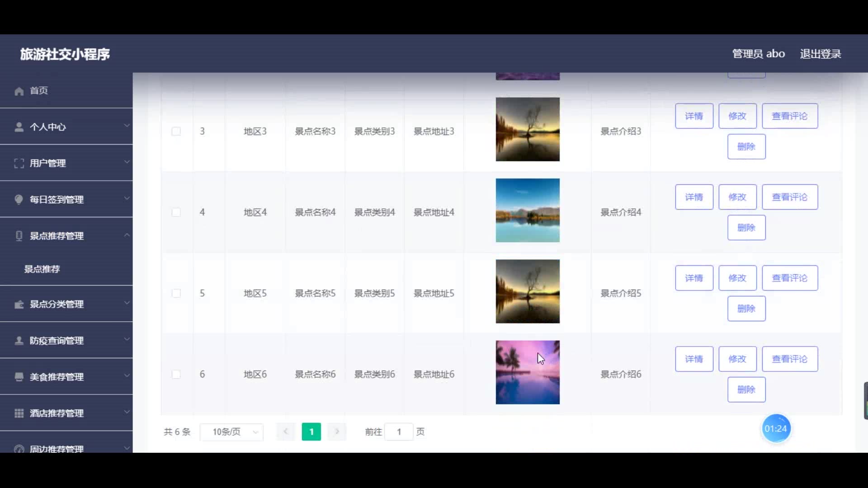
Task: Expand the 防疫查询管理 chevron
Action: (127, 339)
